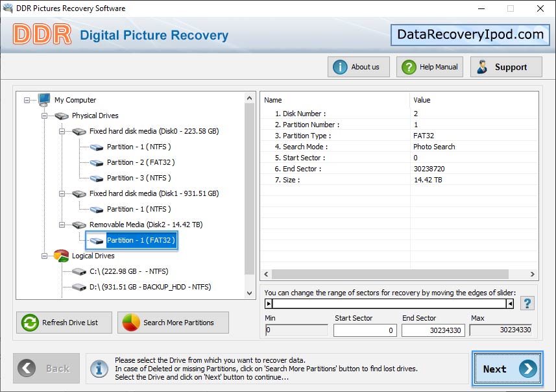This screenshot has height=392, width=556.
Task: Click the End Sector input field
Action: [x=433, y=330]
